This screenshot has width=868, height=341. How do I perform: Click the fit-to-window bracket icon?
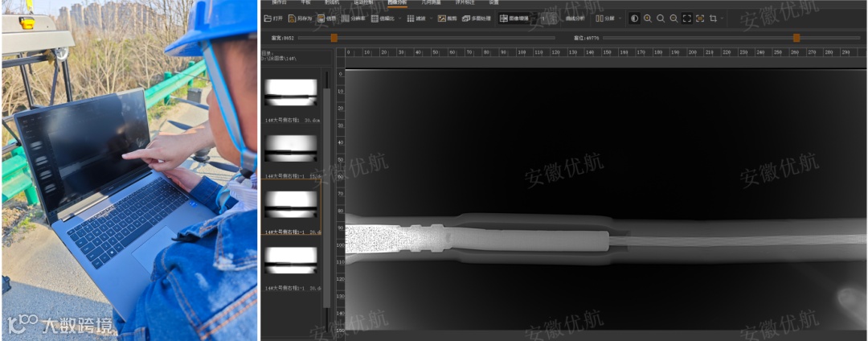coord(687,18)
